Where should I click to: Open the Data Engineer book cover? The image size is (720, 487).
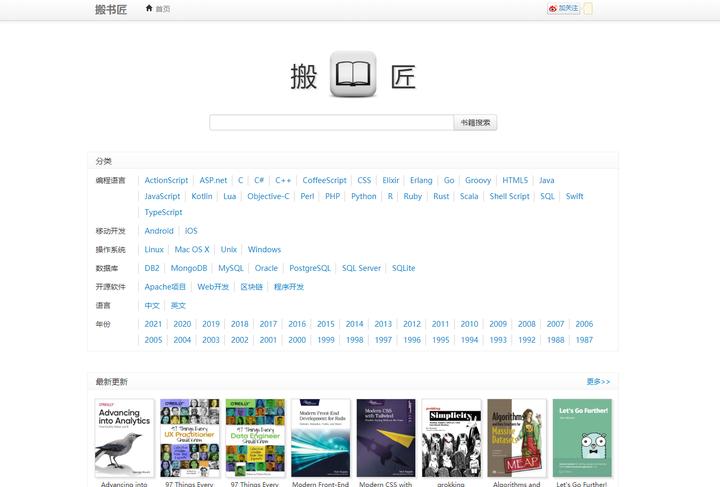(255, 438)
